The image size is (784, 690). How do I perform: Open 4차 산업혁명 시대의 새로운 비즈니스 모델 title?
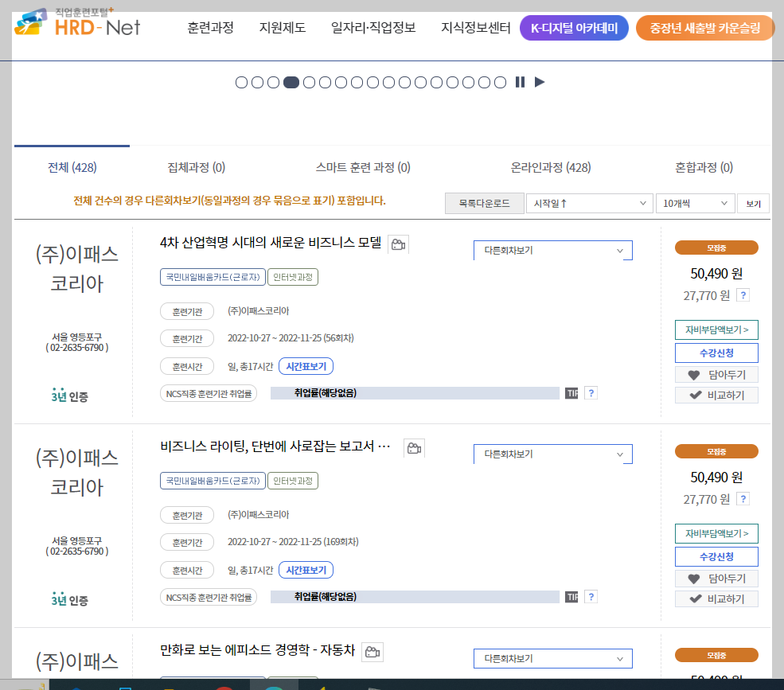(271, 243)
